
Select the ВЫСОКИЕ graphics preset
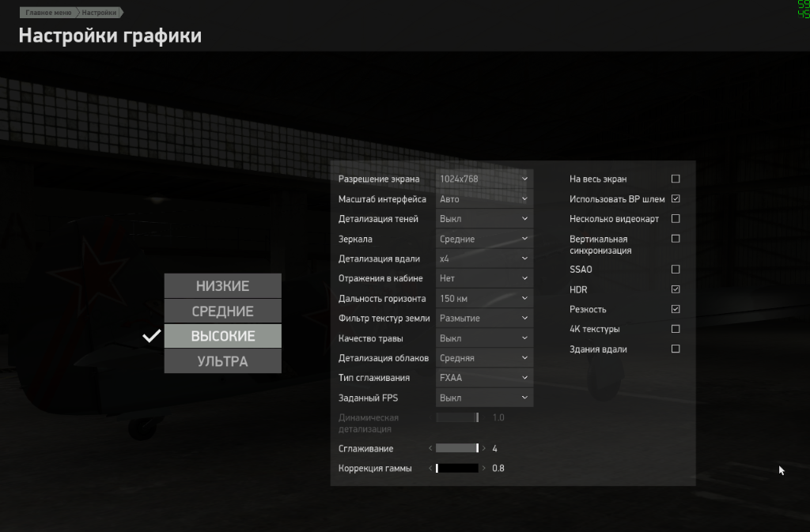[222, 336]
